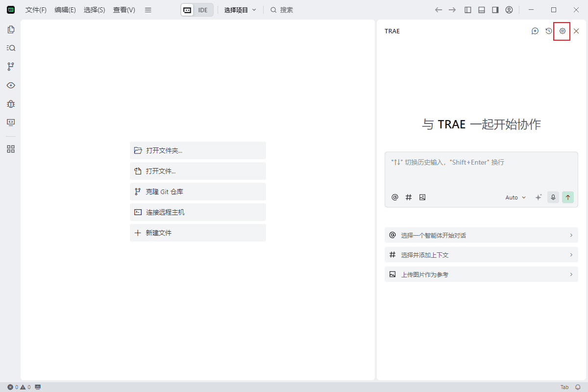Open the 查看(V) menu
This screenshot has width=588, height=392.
[124, 10]
